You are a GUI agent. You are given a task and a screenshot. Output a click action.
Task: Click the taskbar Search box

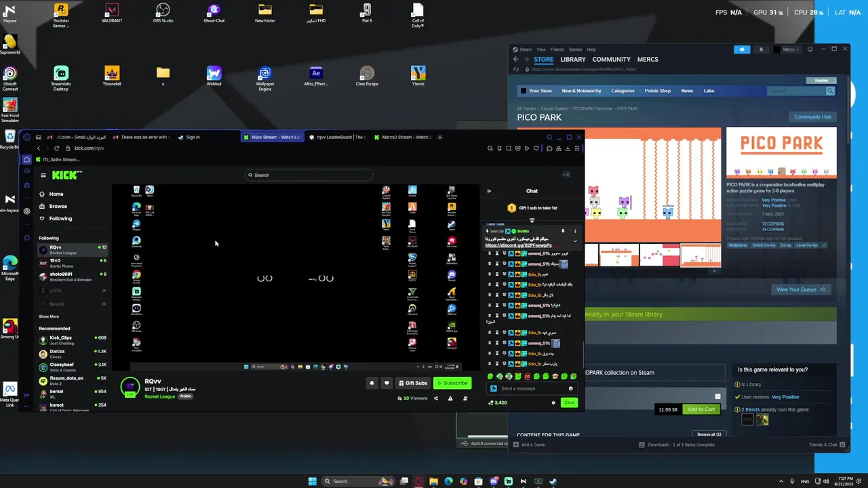358,481
